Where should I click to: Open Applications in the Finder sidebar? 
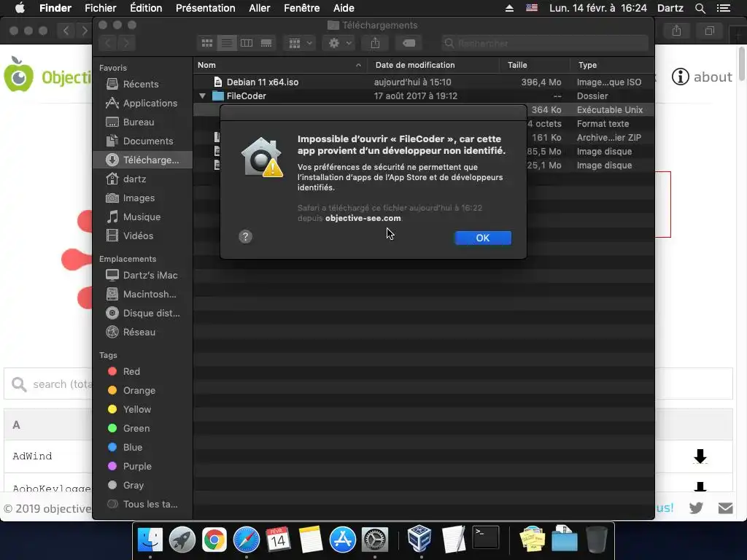pos(142,104)
